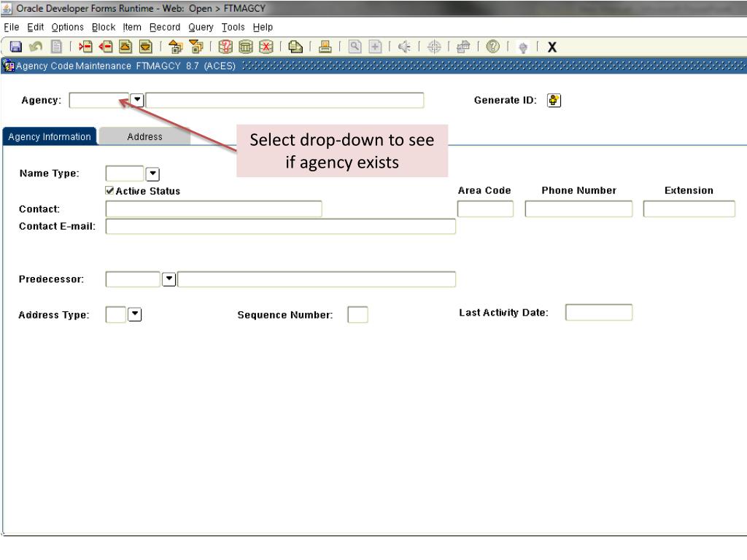Click the View/Send Message toolbar icon
Image resolution: width=747 pixels, height=560 pixels.
tap(295, 47)
